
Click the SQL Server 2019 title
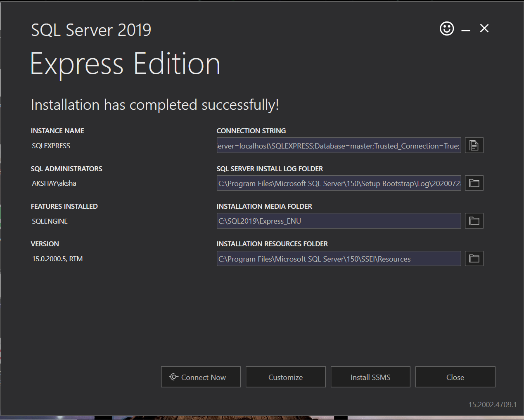91,30
